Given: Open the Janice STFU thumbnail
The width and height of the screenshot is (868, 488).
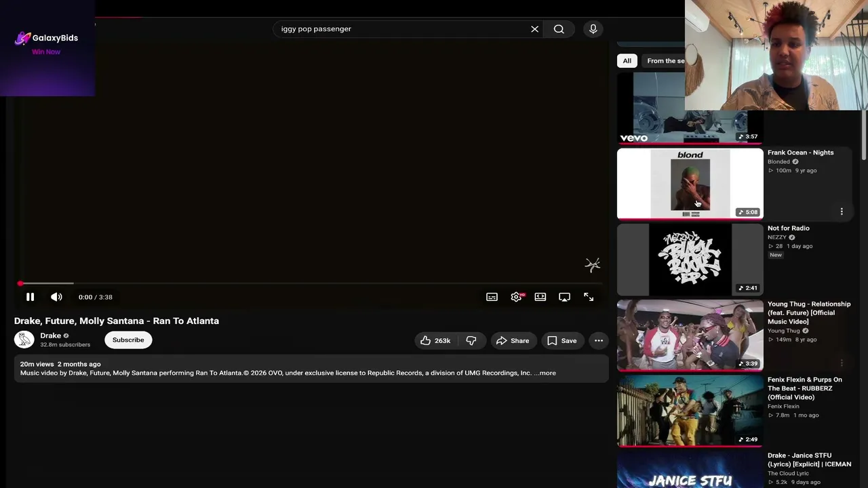Looking at the screenshot, I should [690, 470].
